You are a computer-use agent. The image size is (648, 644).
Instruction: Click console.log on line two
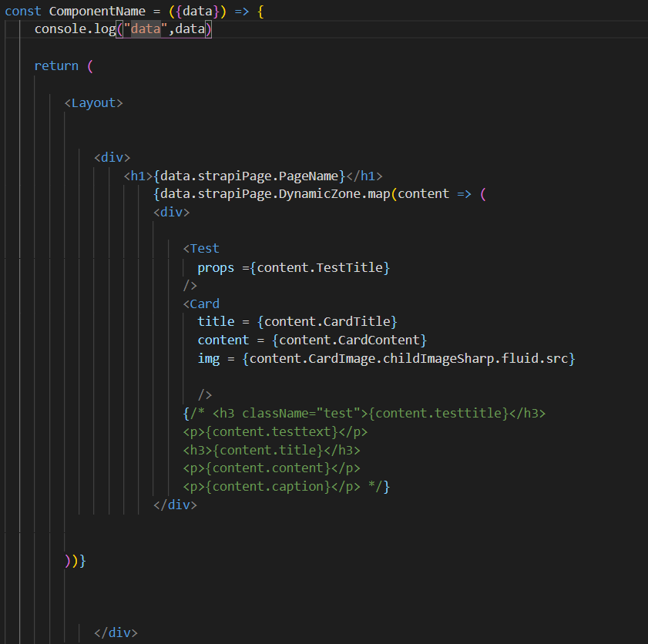click(75, 29)
